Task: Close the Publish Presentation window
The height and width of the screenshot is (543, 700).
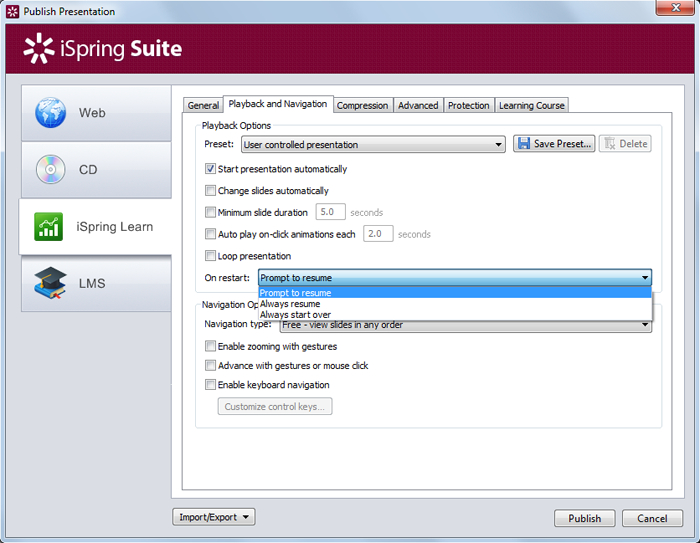Action: pos(675,8)
